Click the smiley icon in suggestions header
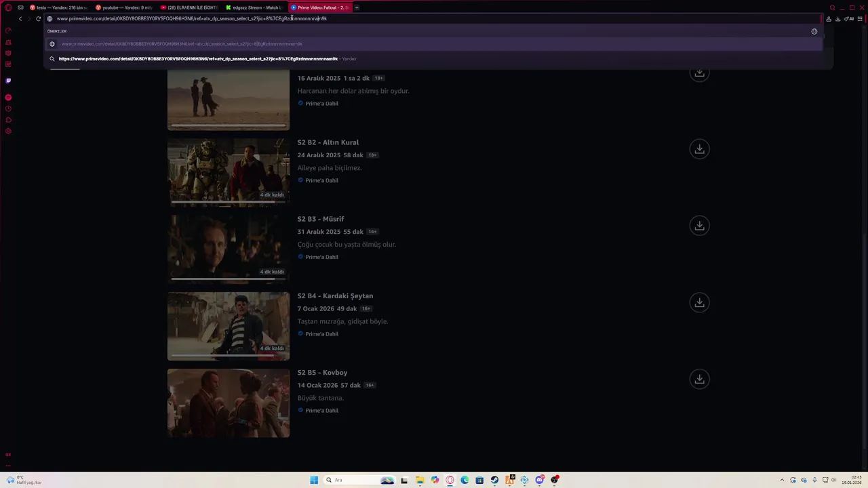The width and height of the screenshot is (868, 488). [x=814, y=31]
